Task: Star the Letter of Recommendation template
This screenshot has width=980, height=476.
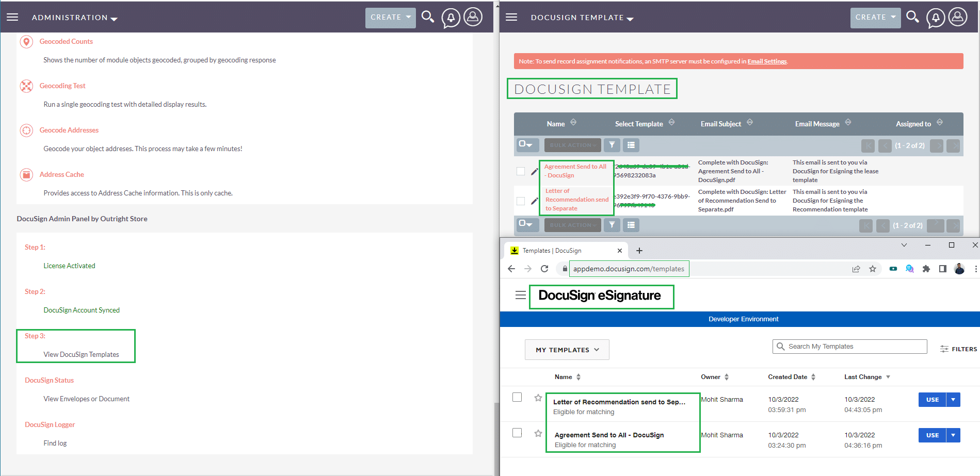Action: coord(538,398)
